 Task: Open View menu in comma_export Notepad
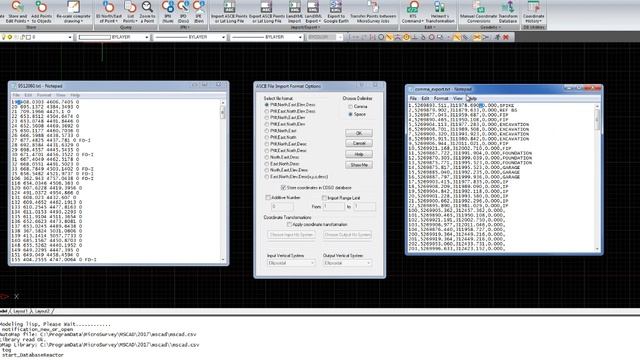click(458, 98)
